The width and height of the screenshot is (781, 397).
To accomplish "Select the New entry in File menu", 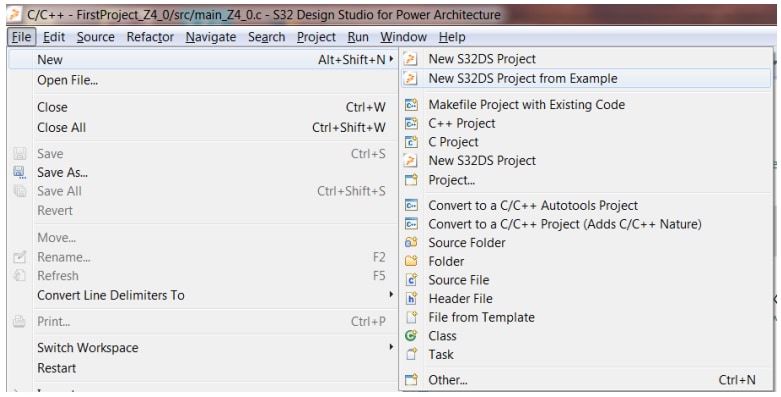I will [204, 59].
